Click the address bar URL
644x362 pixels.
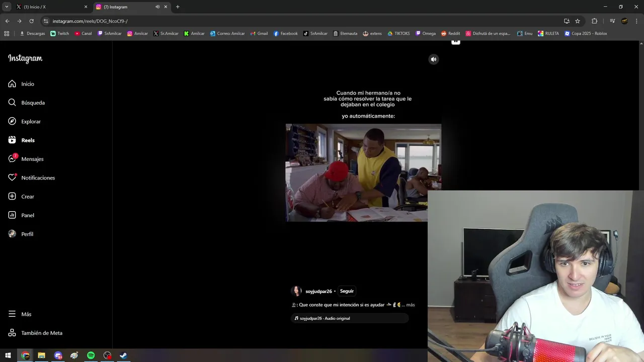tap(90, 21)
